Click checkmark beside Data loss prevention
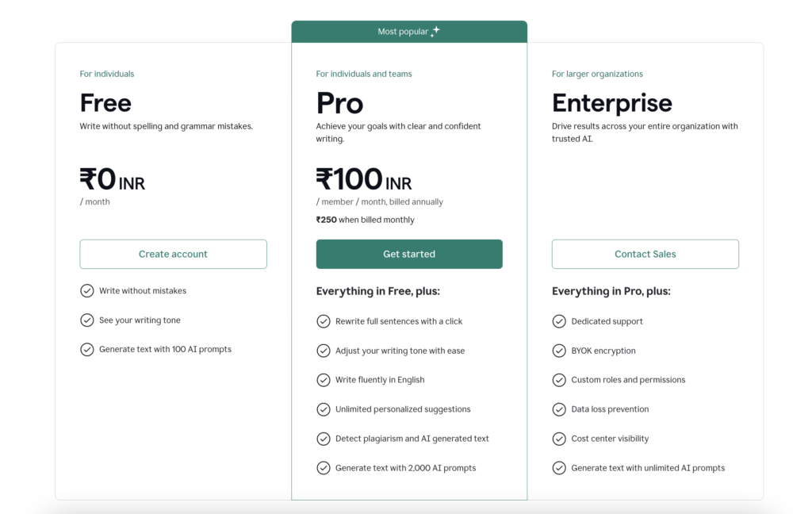Screen dimensions: 812x514 pos(559,409)
